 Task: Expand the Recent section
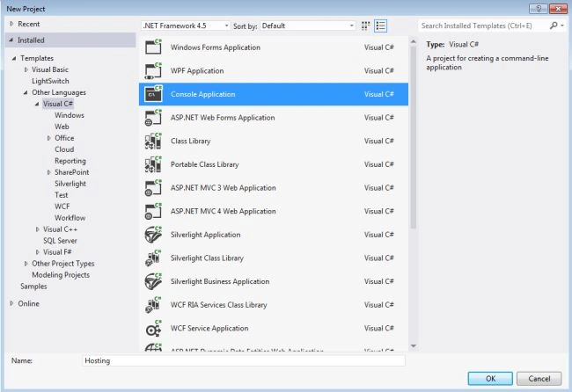coord(11,24)
